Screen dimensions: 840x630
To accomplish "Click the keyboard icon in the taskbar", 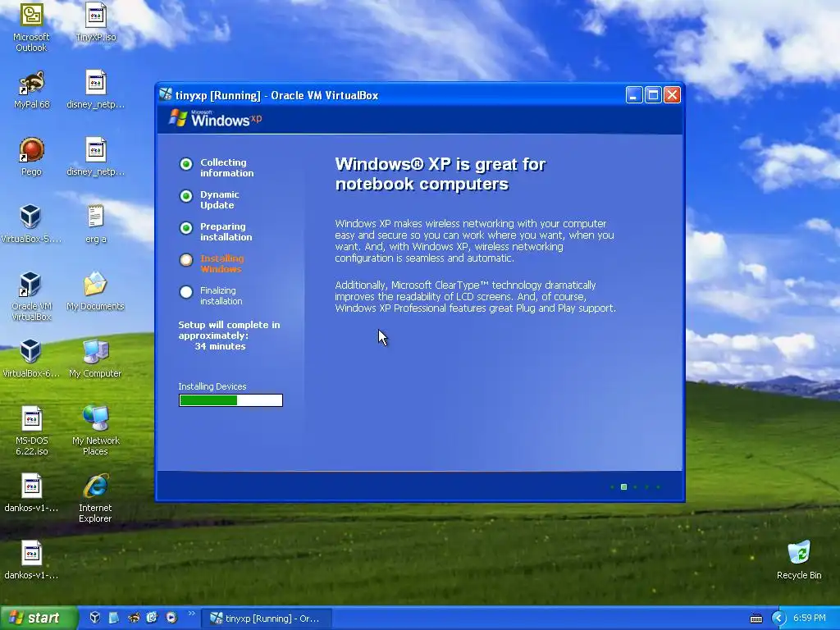I will point(756,619).
